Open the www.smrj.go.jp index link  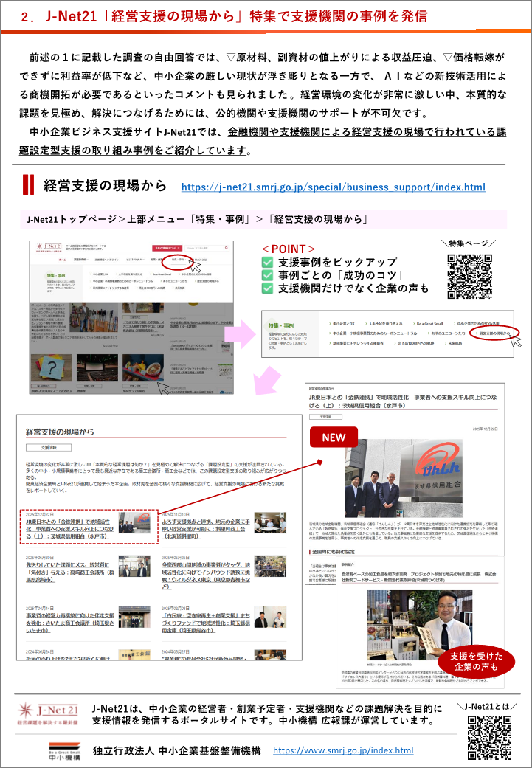click(343, 750)
